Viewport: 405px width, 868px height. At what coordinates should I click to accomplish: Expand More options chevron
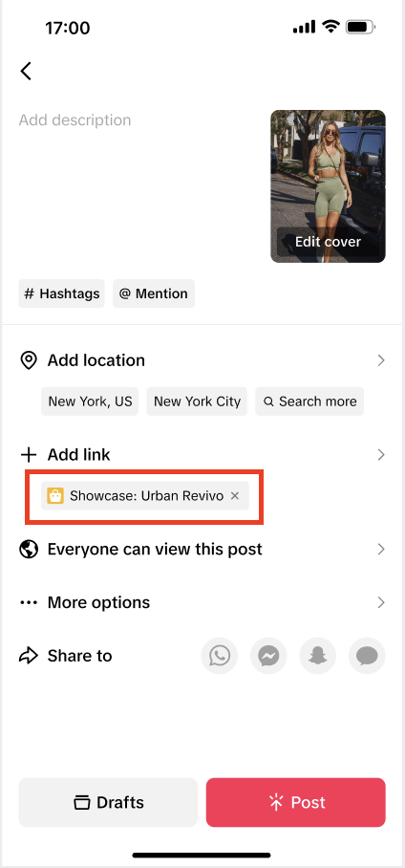coord(381,602)
